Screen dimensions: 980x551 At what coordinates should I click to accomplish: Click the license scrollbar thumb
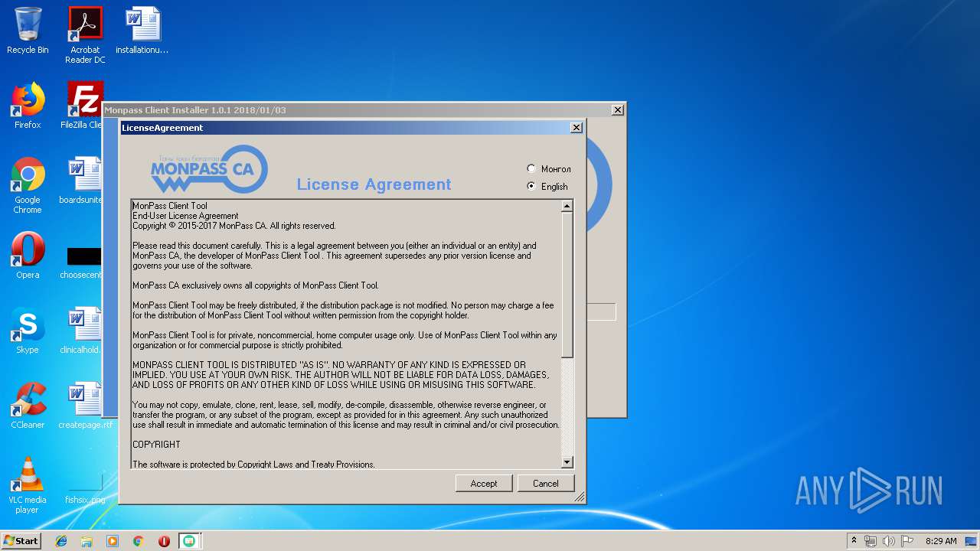pos(567,285)
